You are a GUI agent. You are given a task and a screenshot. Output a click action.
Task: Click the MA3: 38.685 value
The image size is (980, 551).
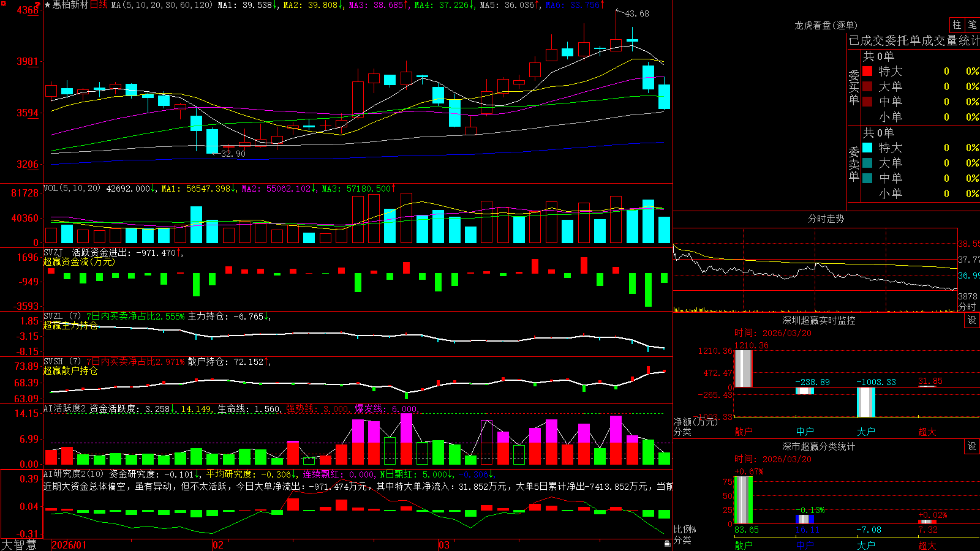tap(379, 5)
